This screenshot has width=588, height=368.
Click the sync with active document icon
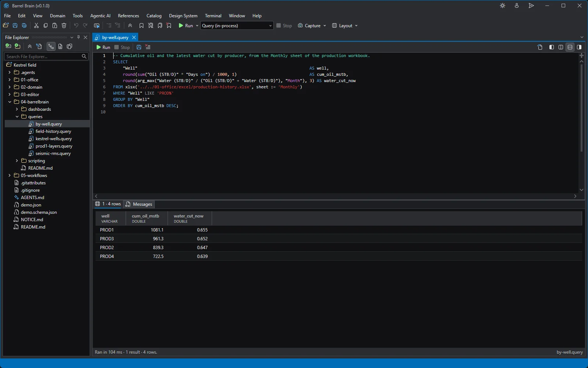[x=39, y=46]
